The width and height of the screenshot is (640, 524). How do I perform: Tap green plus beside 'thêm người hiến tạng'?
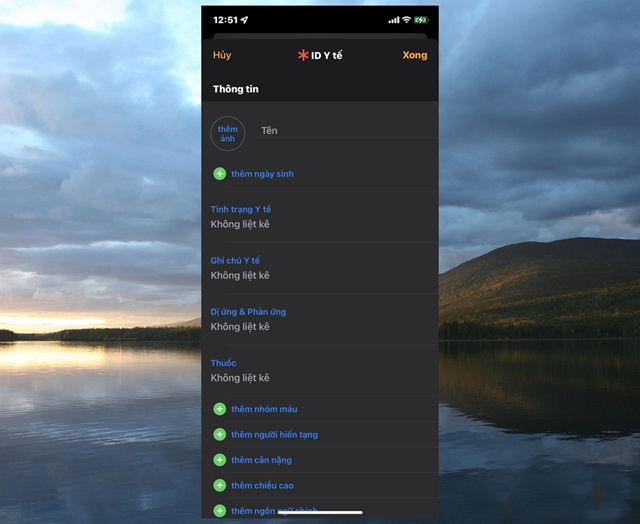[220, 435]
